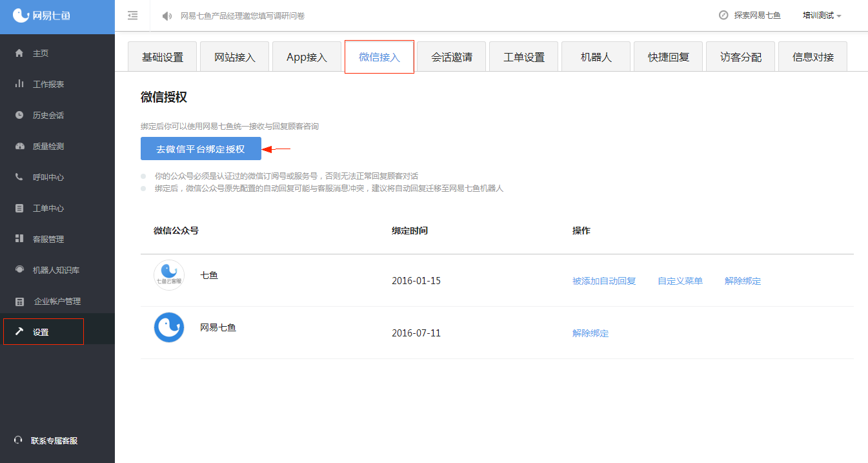The width and height of the screenshot is (868, 463).
Task: Expand the 培训测试 account dropdown
Action: click(x=822, y=15)
